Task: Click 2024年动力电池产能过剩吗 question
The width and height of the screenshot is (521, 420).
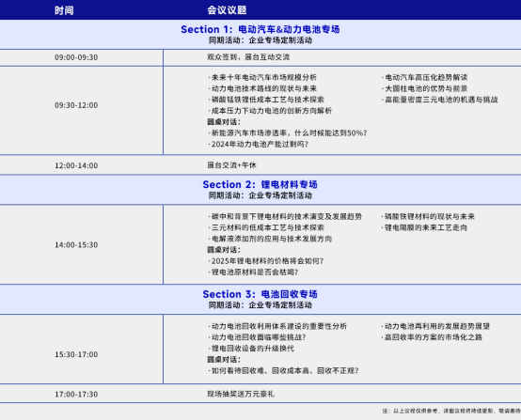Action: pyautogui.click(x=259, y=145)
